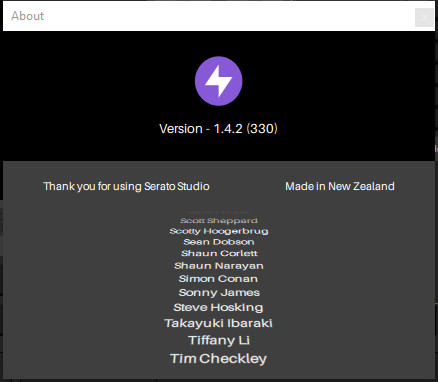Image resolution: width=438 pixels, height=382 pixels.
Task: Select the credit name Sonny James
Action: point(219,293)
